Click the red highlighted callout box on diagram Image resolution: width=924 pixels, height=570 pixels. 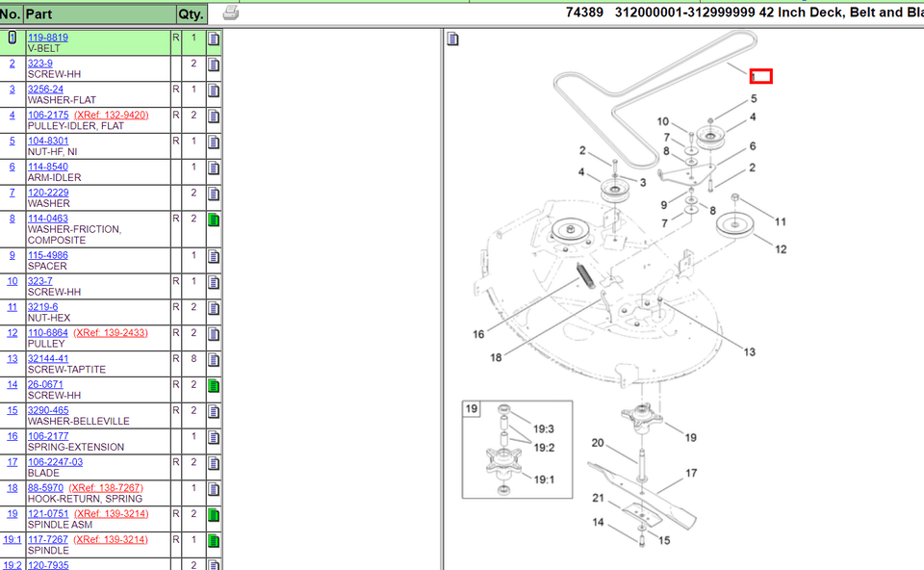coord(760,76)
